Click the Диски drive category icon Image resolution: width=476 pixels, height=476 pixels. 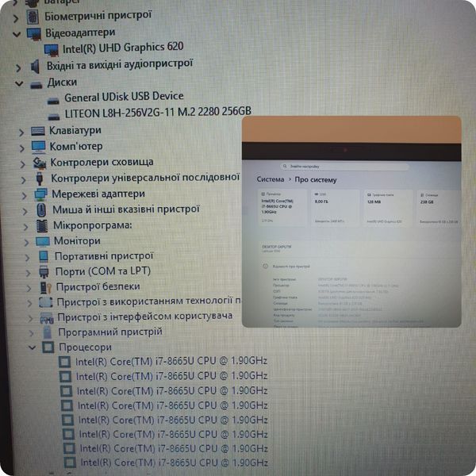[36, 85]
